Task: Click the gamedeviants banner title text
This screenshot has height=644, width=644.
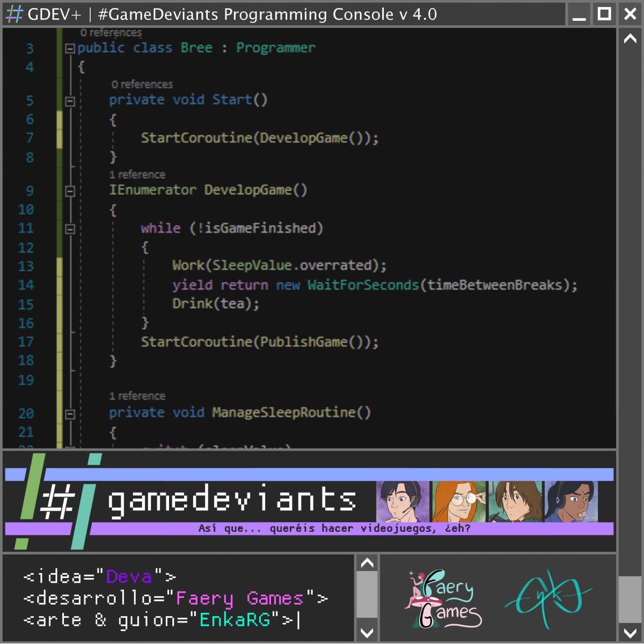Action: click(232, 500)
